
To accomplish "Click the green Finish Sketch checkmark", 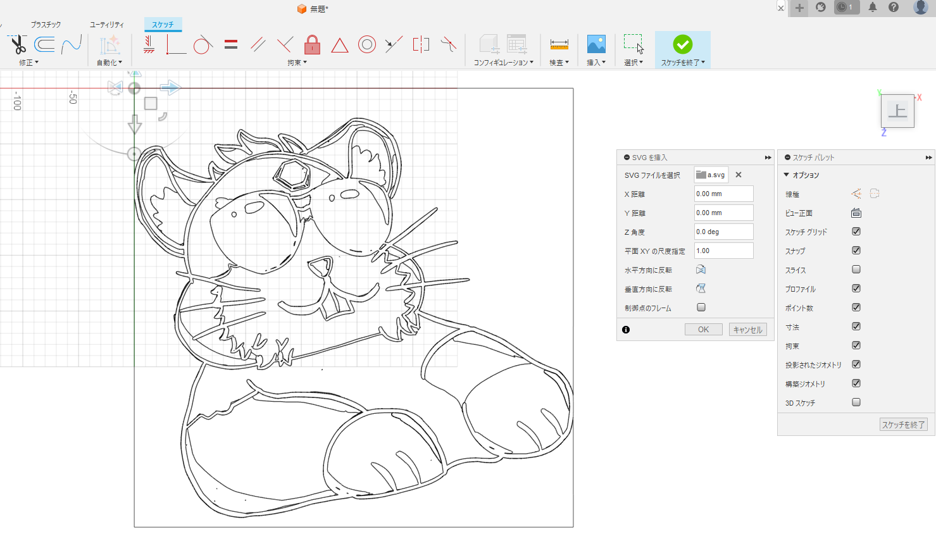I will tap(682, 44).
